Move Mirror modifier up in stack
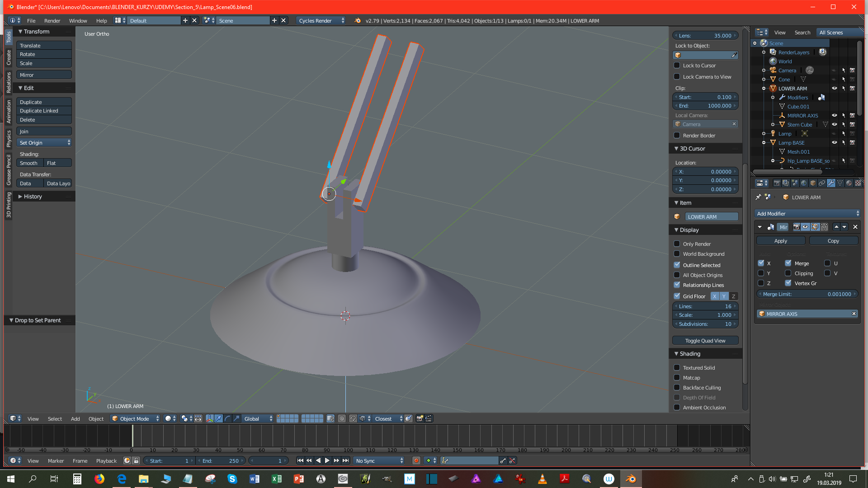The image size is (868, 488). tap(836, 227)
